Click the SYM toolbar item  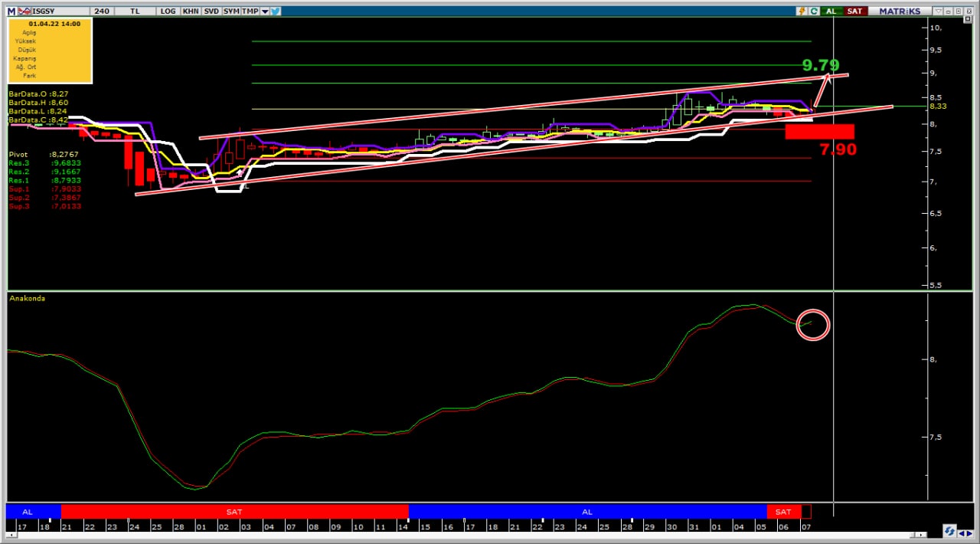231,11
